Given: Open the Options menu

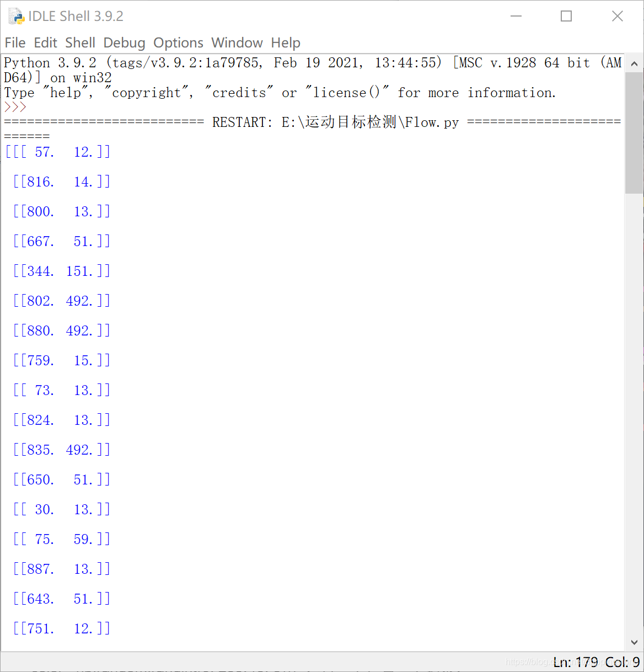Looking at the screenshot, I should (178, 42).
